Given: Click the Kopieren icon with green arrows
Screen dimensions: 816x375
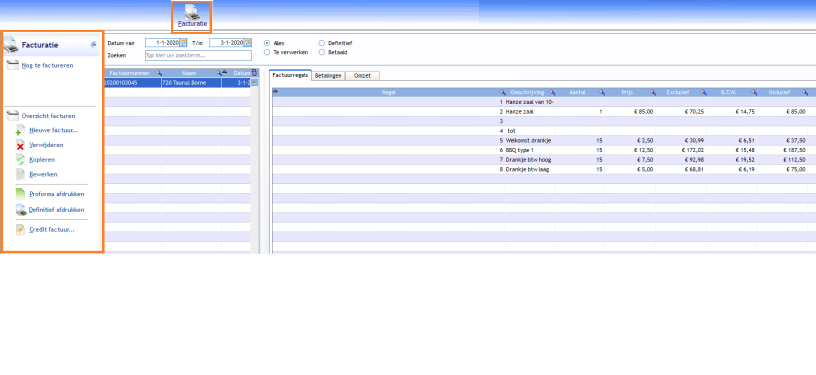Looking at the screenshot, I should pyautogui.click(x=20, y=160).
